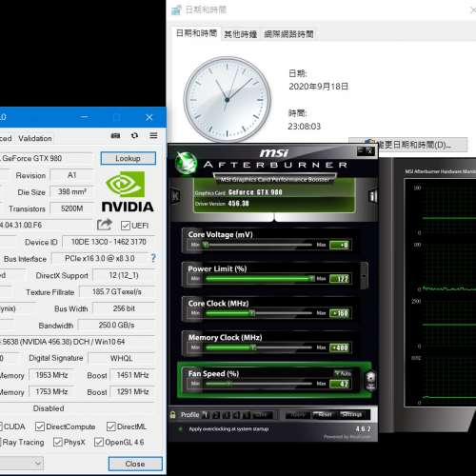Toggle CUDA checkbox
This screenshot has height=476, width=476.
click(x=1, y=426)
